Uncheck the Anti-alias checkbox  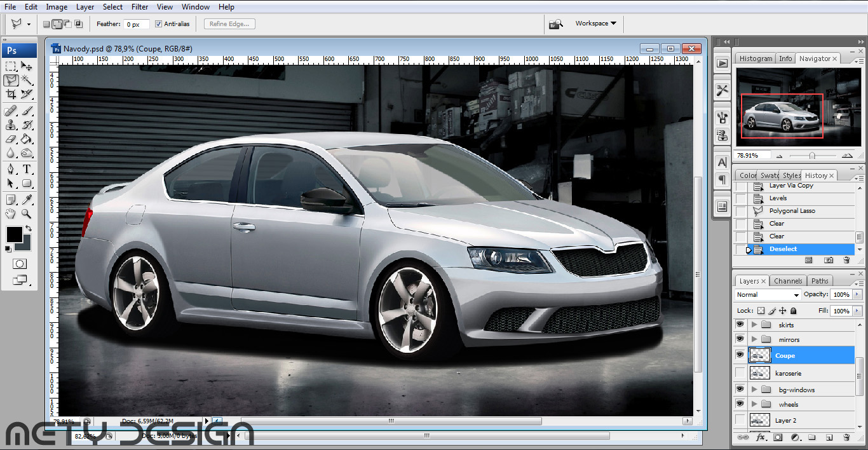tap(158, 24)
